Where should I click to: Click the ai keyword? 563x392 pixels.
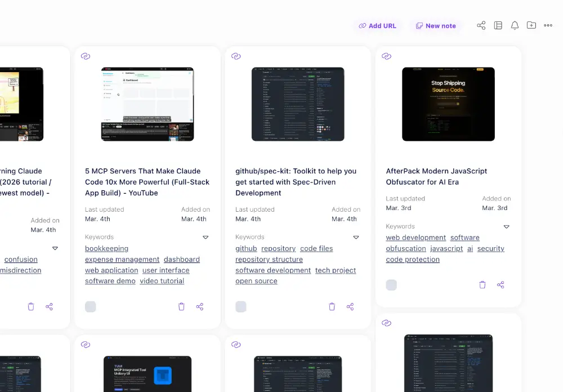pyautogui.click(x=470, y=248)
